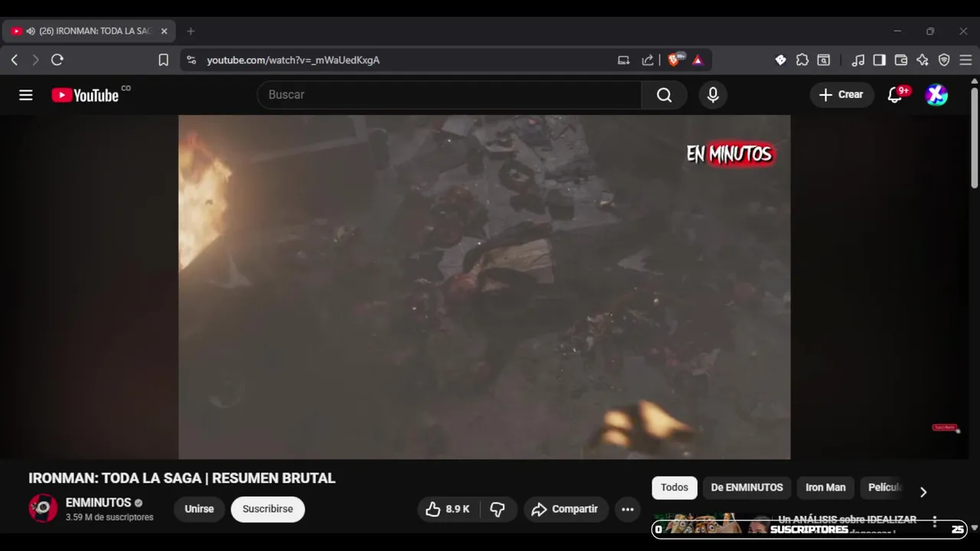Open Brave VPN shield icon

(944, 60)
